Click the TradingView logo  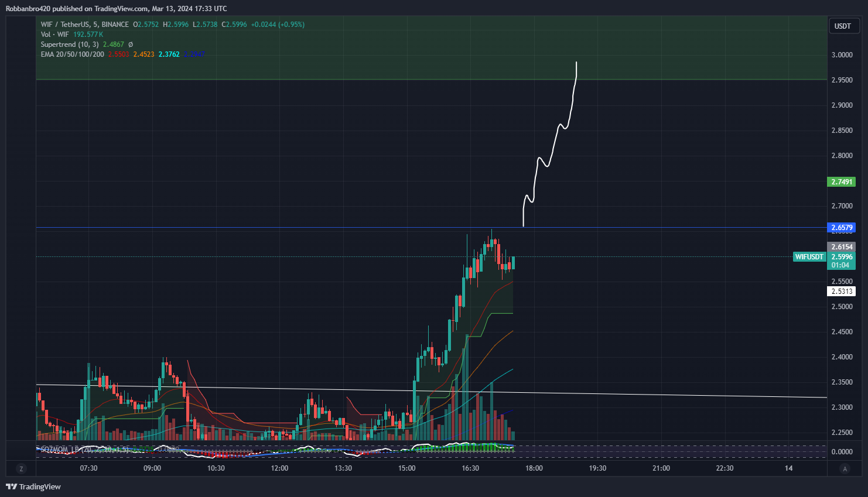click(33, 486)
